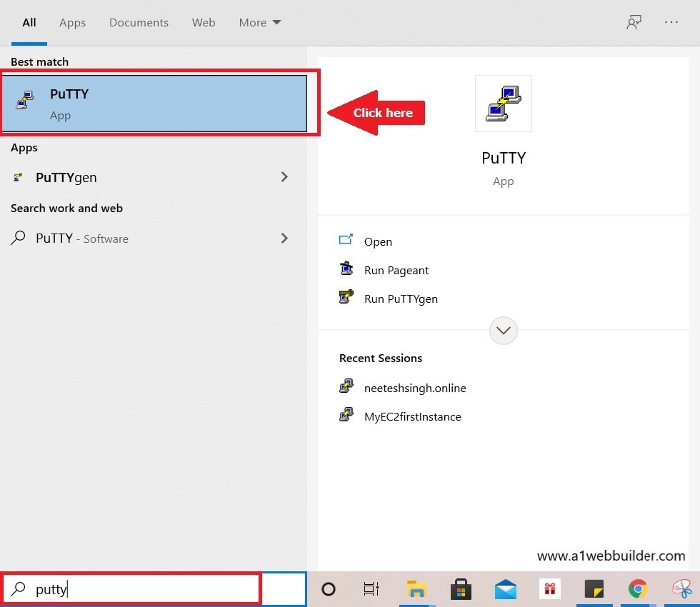The image size is (700, 607).
Task: Switch to the Web tab
Action: coord(204,22)
